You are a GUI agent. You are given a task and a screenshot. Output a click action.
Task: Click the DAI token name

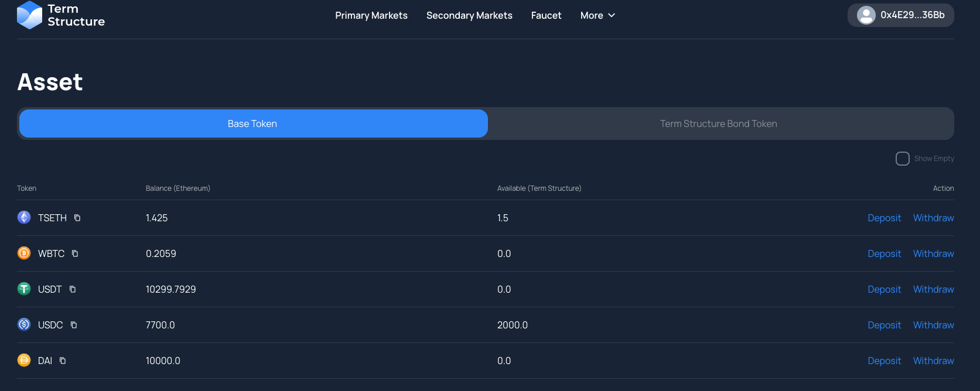click(x=45, y=361)
